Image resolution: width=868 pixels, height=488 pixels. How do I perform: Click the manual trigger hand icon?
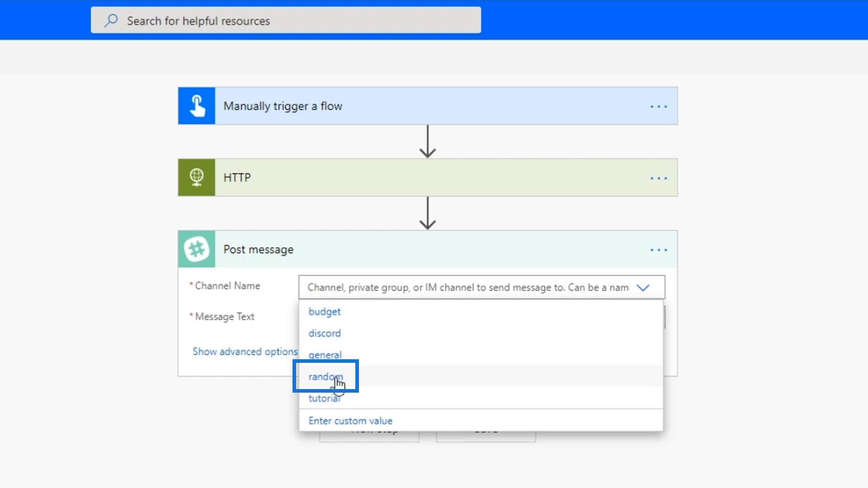click(x=197, y=106)
